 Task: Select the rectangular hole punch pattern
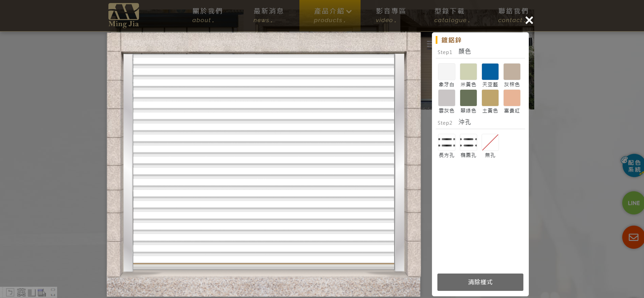point(446,143)
